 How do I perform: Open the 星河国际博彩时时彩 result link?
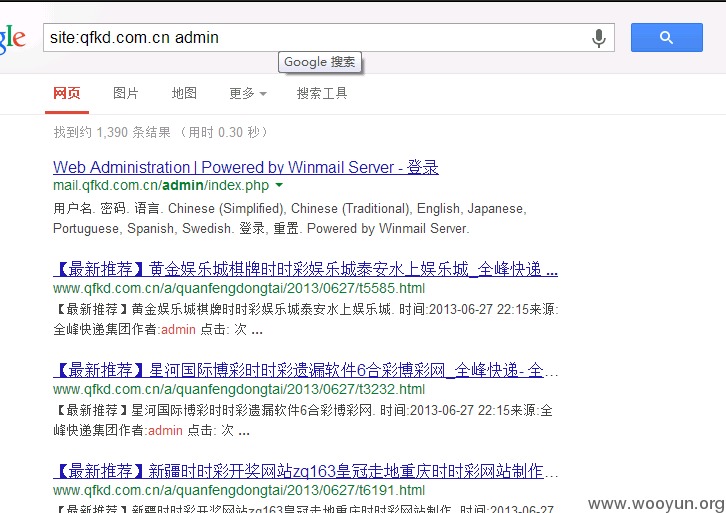coord(306,370)
